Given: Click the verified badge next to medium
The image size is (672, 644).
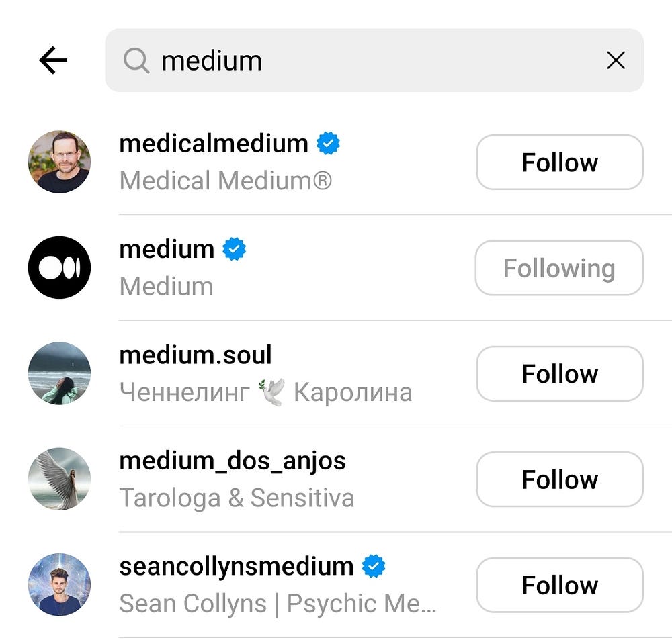Looking at the screenshot, I should point(235,249).
